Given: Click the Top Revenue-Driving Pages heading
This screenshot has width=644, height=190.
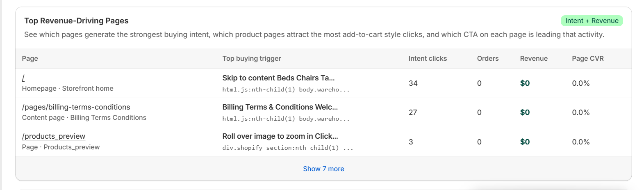Looking at the screenshot, I should click(76, 21).
